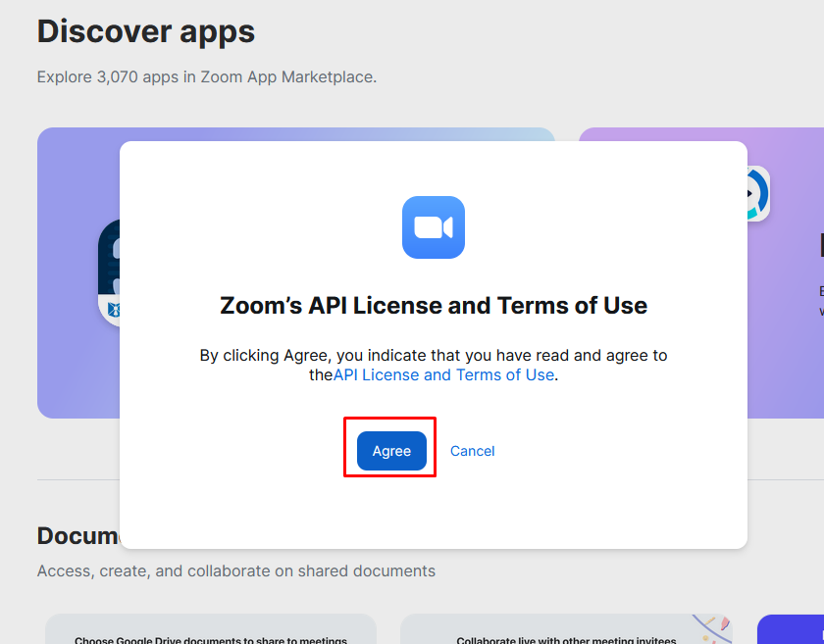This screenshot has width=824, height=644.
Task: Click the partially hidden Documents section heading
Action: pos(77,535)
